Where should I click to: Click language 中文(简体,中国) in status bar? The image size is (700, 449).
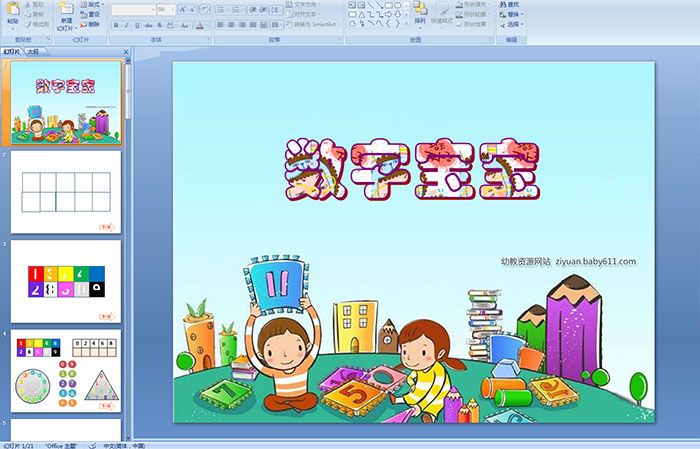click(x=125, y=445)
